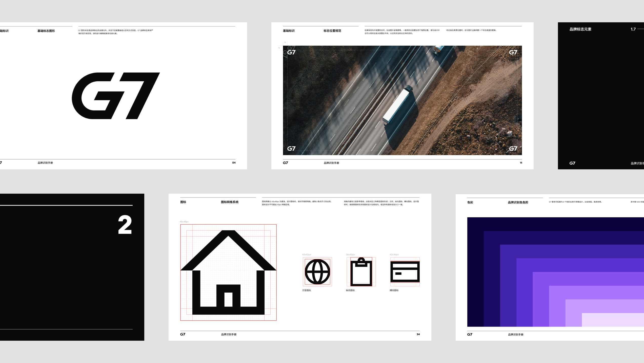The height and width of the screenshot is (363, 644).
Task: Click the credit card horizontal icon
Action: (x=405, y=272)
